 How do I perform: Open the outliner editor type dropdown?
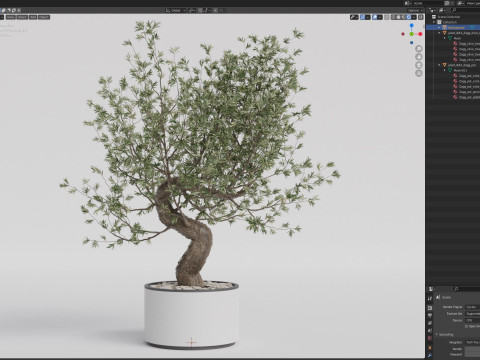coord(432,10)
